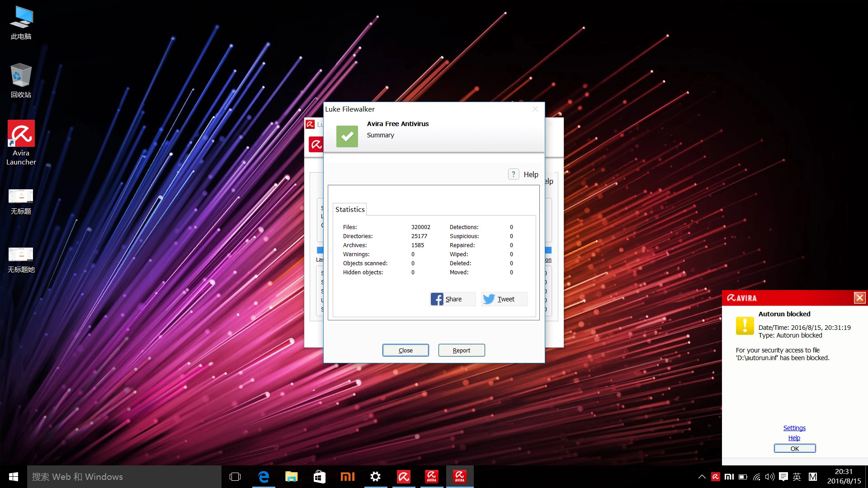Image resolution: width=868 pixels, height=488 pixels.
Task: Close the Avira Autorun blocked notification
Action: point(860,298)
